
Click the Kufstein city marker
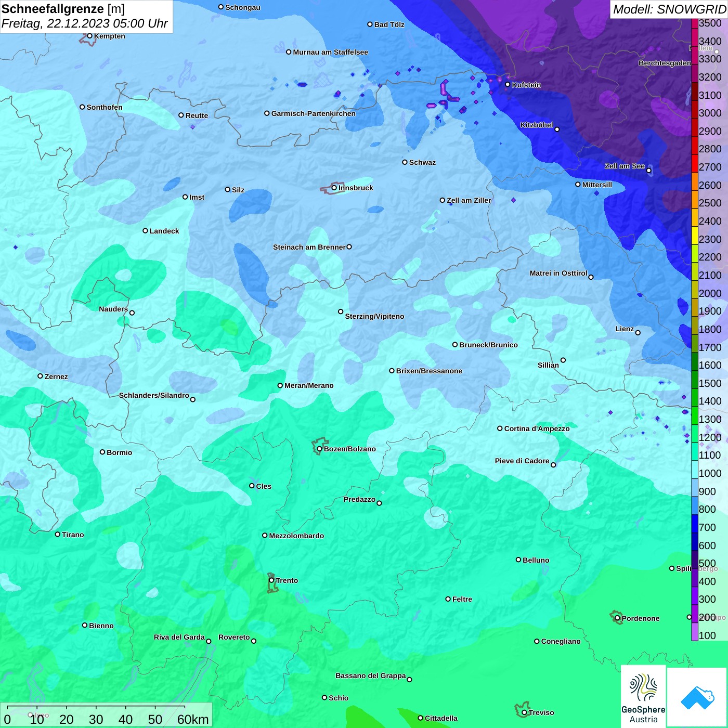coord(508,84)
